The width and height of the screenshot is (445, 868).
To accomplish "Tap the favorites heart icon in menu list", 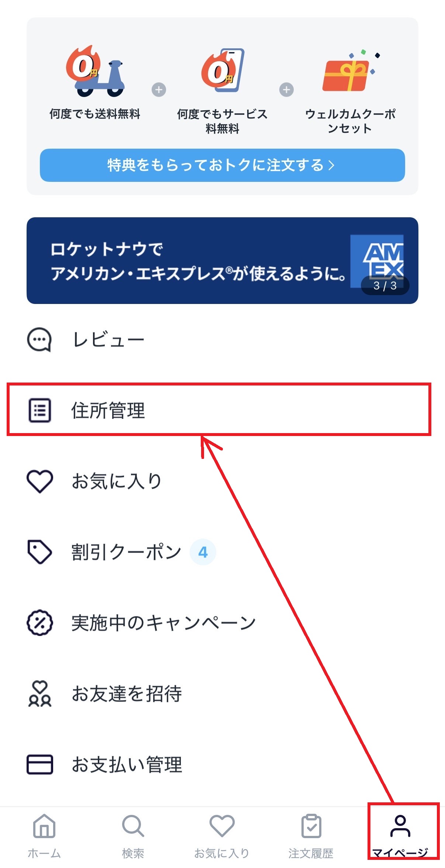I will click(x=39, y=481).
